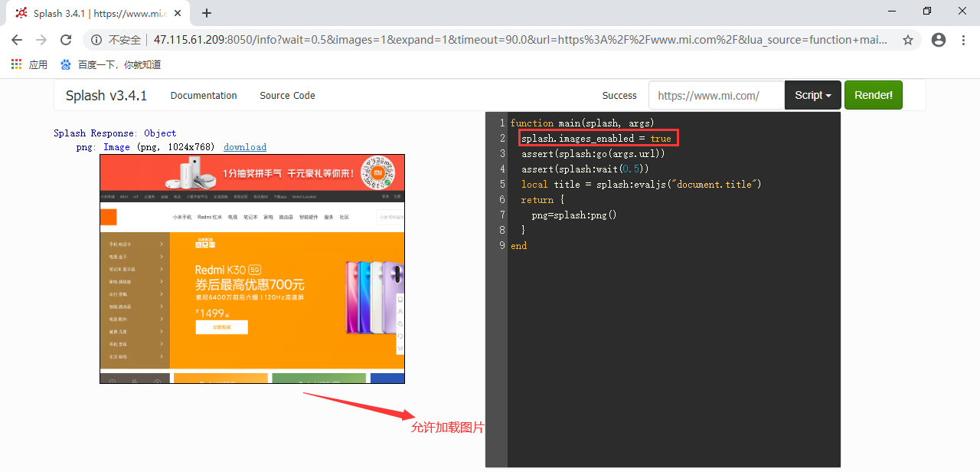The height and width of the screenshot is (472, 980).
Task: Open the 百度一下，你就知道 bookmark
Action: point(111,64)
